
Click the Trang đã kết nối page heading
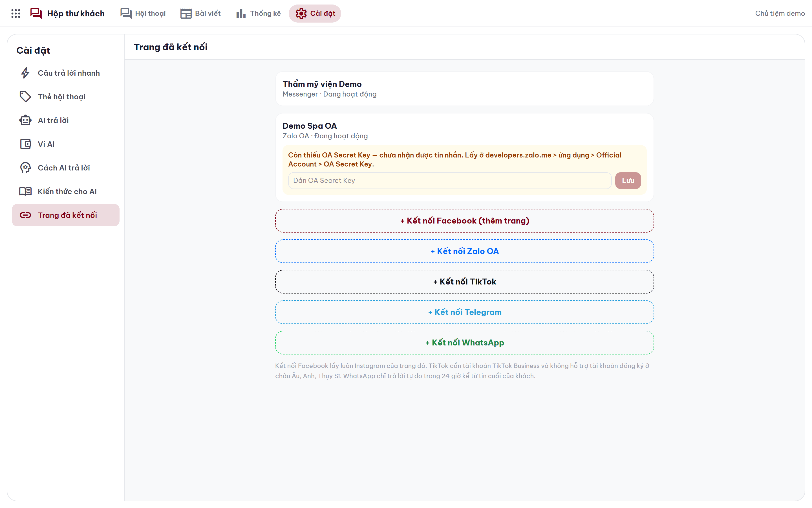[x=171, y=47]
